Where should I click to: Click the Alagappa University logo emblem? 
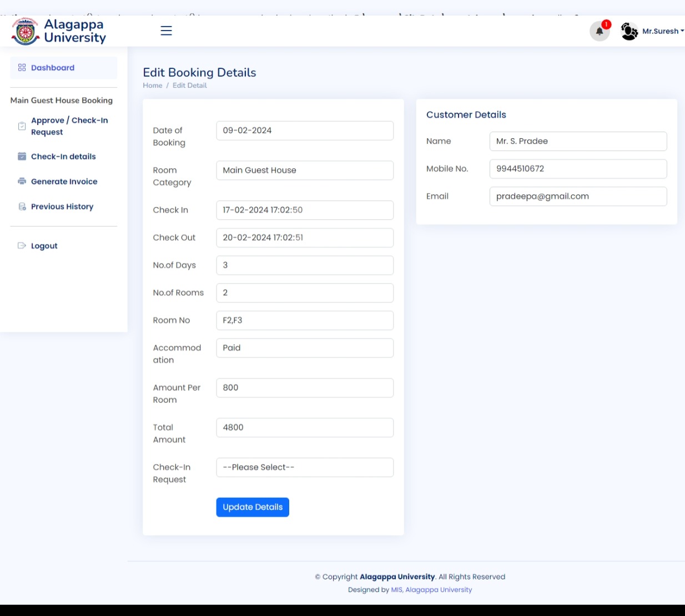coord(25,32)
